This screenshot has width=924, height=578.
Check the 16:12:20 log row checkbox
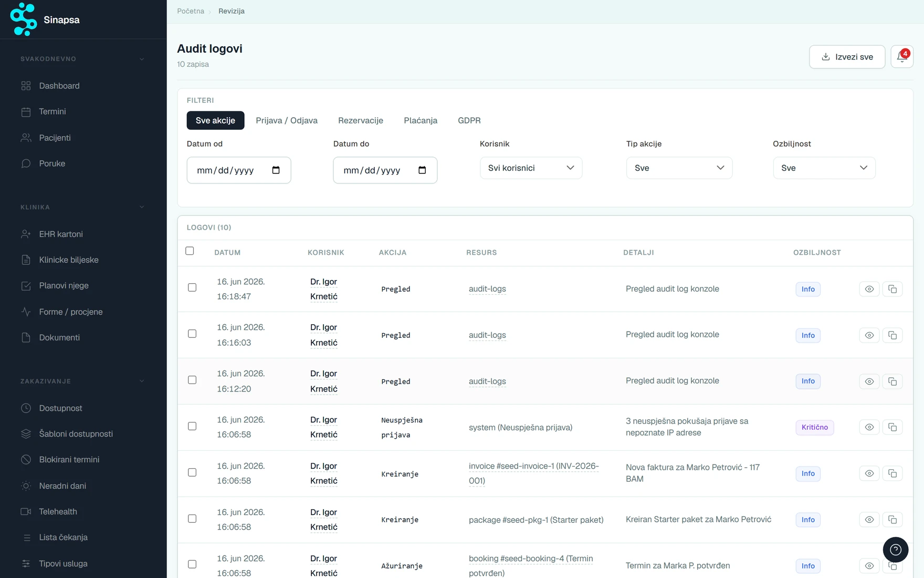pos(192,380)
